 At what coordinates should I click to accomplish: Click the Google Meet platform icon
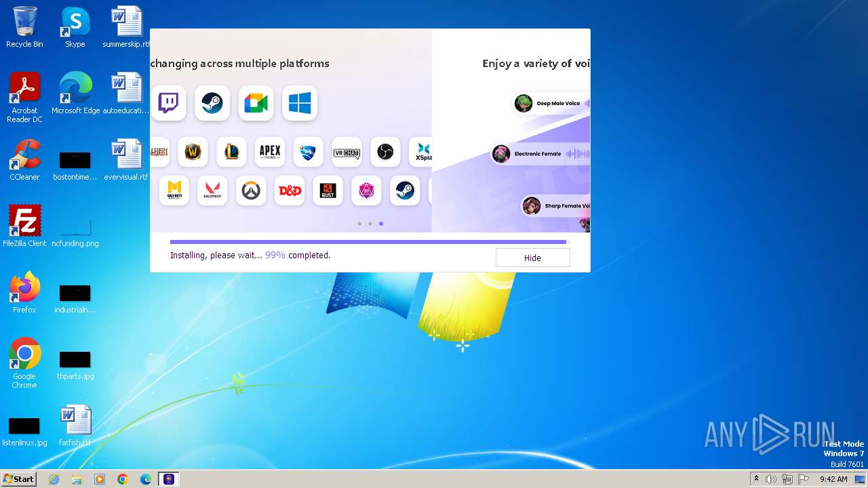coord(256,103)
